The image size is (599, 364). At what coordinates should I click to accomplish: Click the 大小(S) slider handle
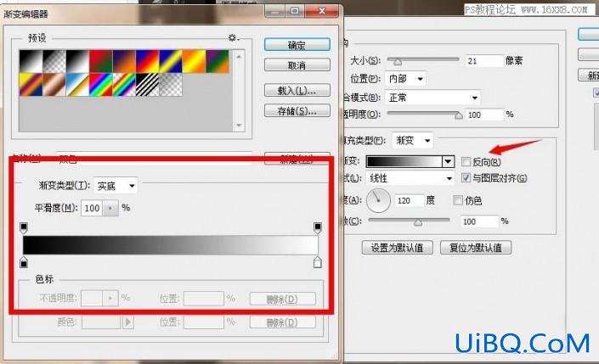coord(398,61)
